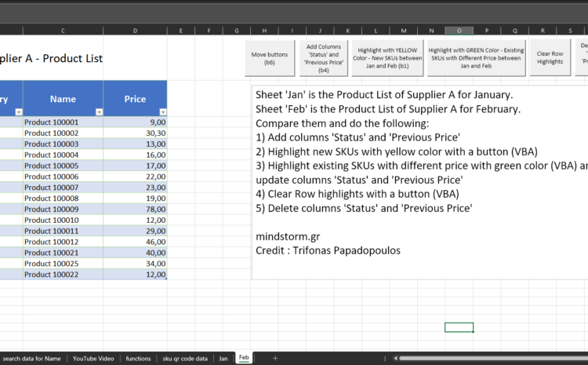588x365 pixels.
Task: Open the Name column filter dropdown
Action: pos(99,112)
